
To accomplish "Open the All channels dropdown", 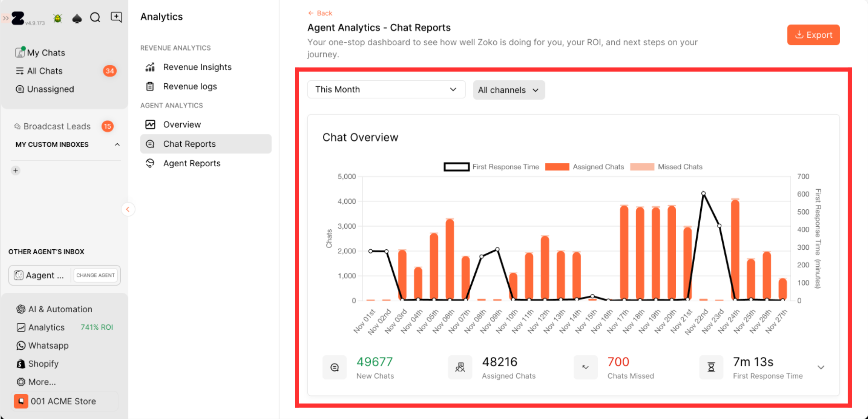I will [x=508, y=90].
